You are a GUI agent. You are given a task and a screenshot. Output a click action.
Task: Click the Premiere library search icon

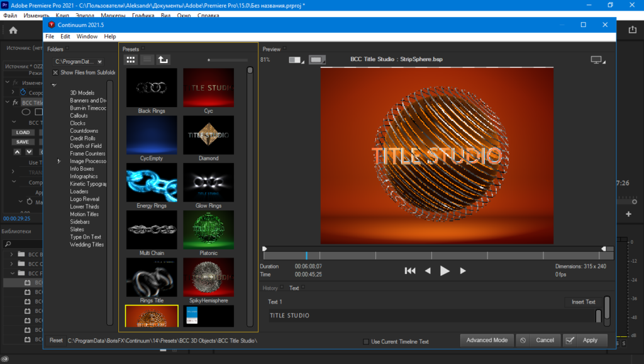point(8,244)
